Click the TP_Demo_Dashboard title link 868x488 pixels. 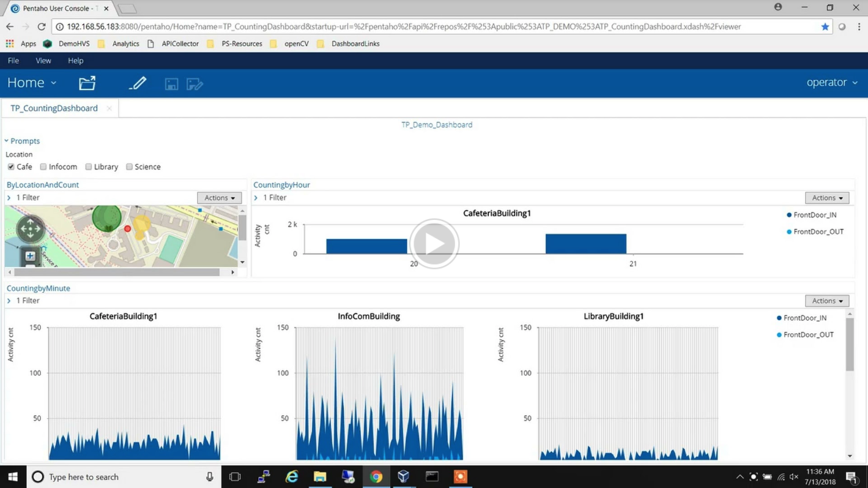pos(436,125)
